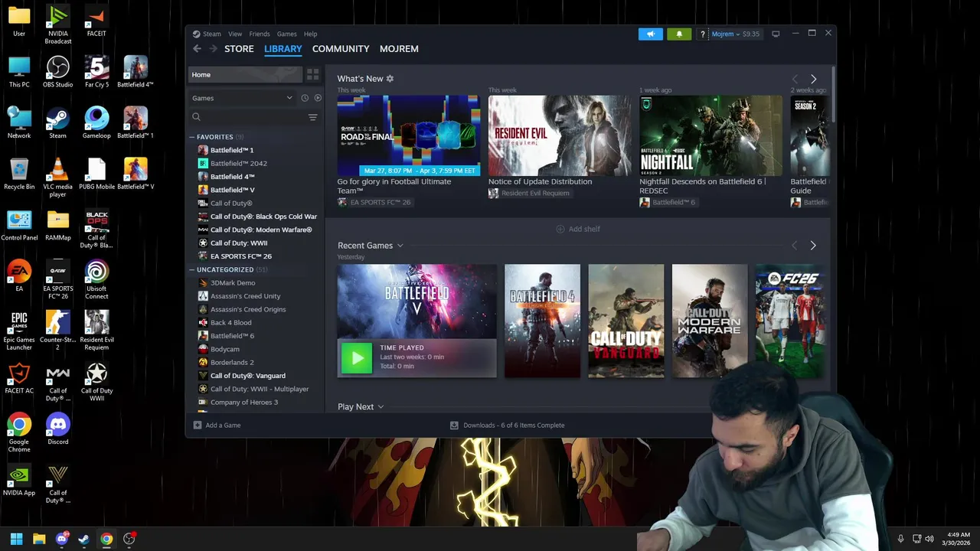Select VLC media player desktop icon

57,178
